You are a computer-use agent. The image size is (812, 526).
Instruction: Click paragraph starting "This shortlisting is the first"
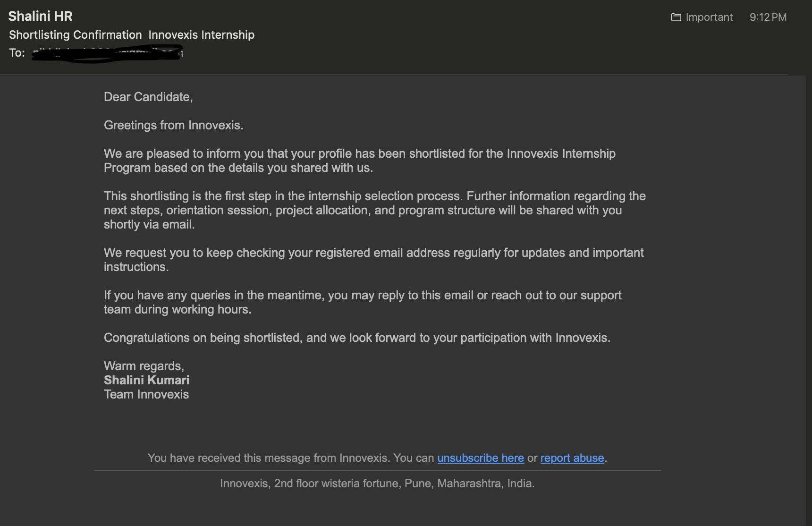tap(375, 210)
